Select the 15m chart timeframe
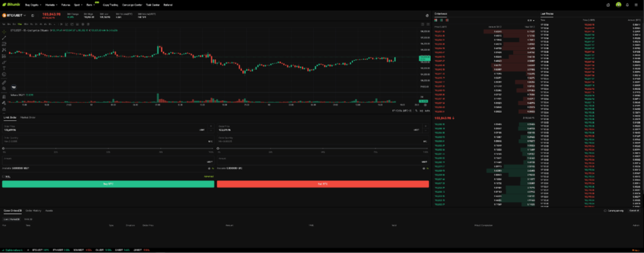The height and width of the screenshot is (253, 644). click(19, 25)
